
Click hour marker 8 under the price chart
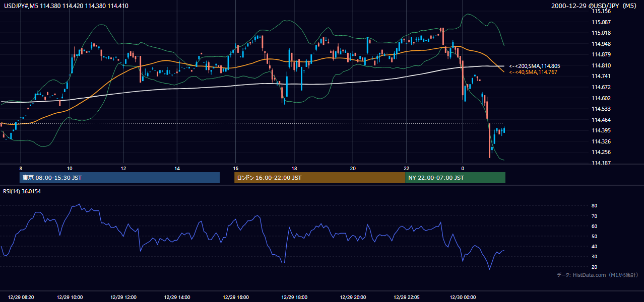tap(21, 168)
